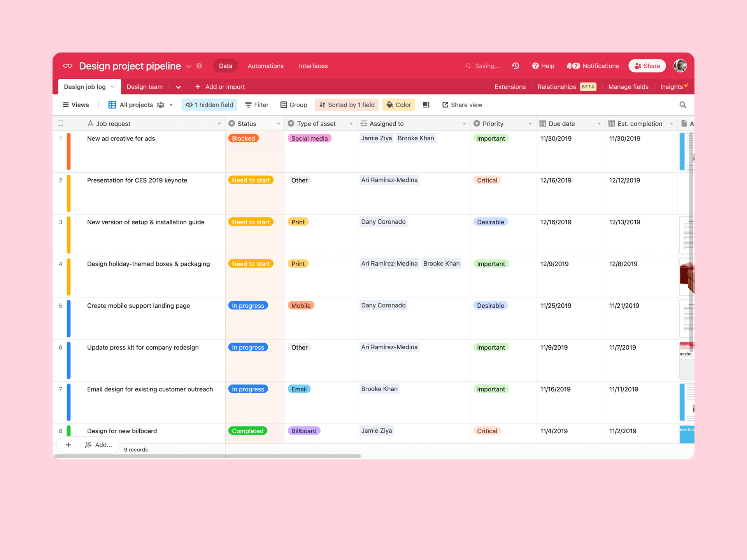Open the Type of asset column menu arrow
The image size is (747, 560).
point(351,124)
